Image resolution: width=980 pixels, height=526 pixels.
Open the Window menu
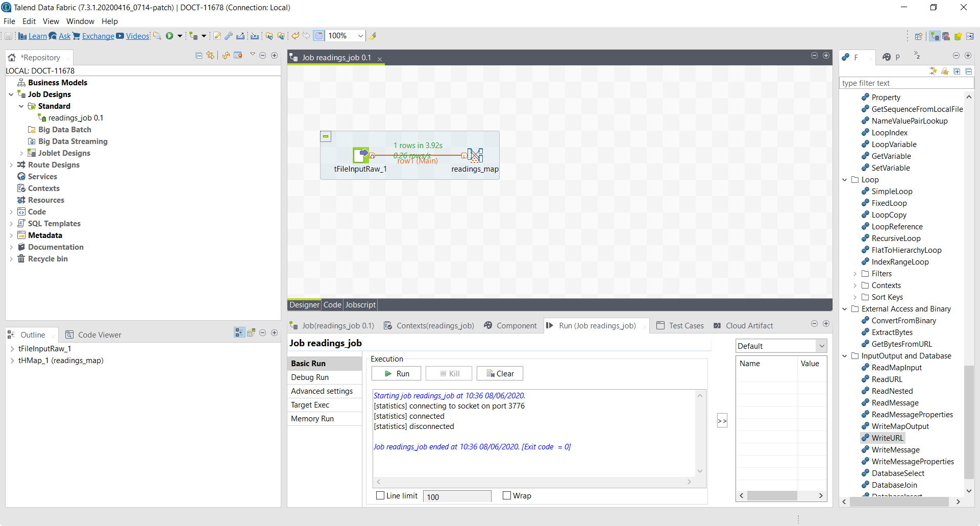80,21
